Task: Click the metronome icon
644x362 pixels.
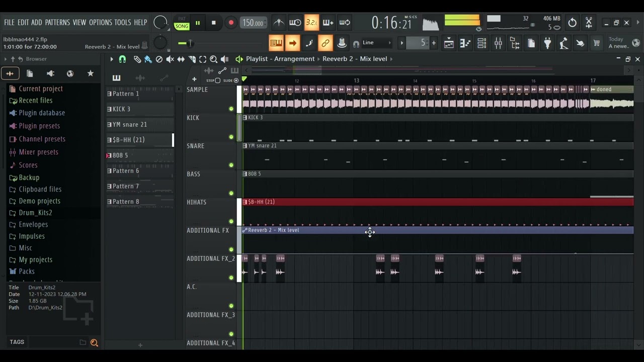Action: 279,23
